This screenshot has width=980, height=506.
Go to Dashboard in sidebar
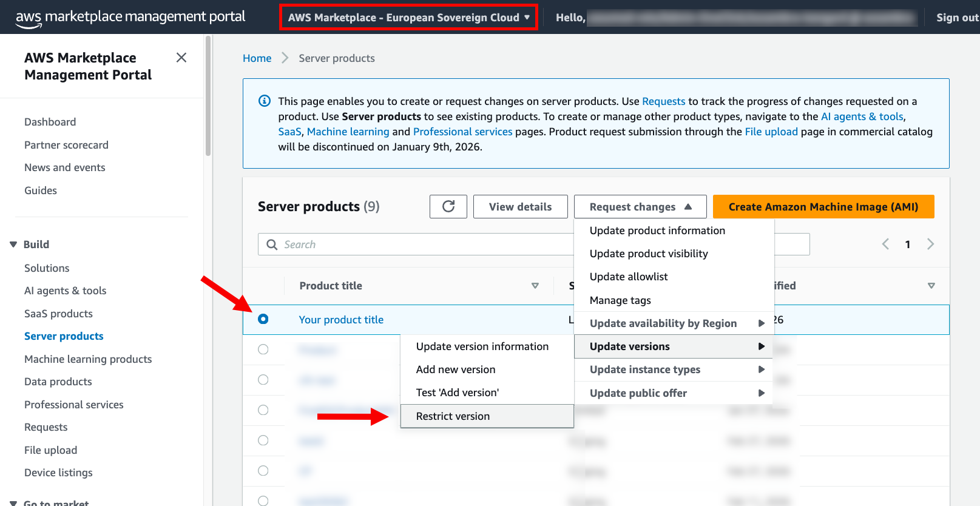[50, 122]
